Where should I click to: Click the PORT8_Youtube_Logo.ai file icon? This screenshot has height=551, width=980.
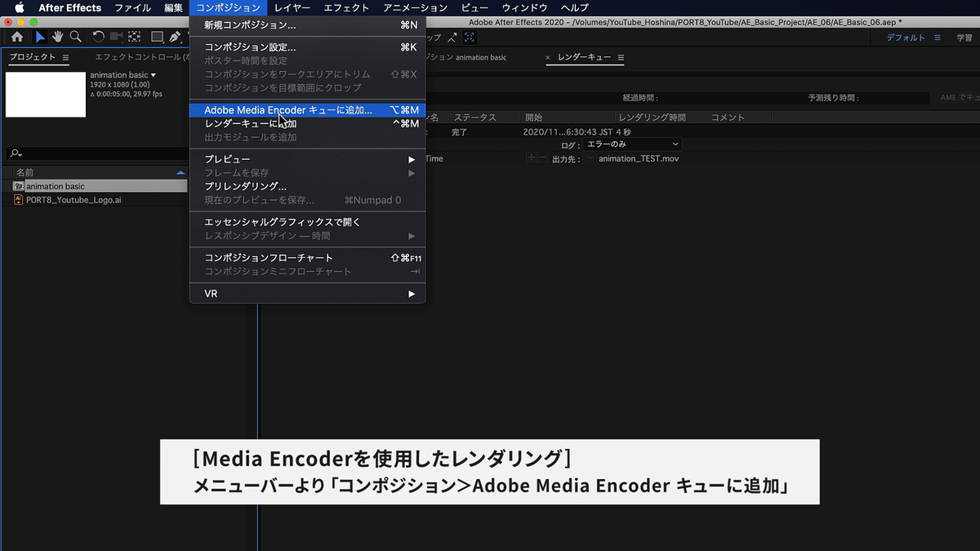(19, 199)
